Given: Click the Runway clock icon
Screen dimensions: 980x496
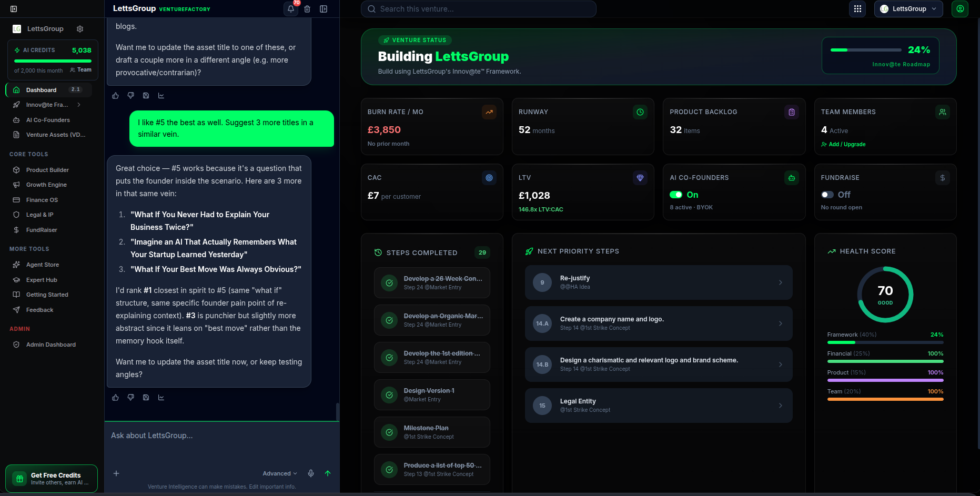Looking at the screenshot, I should [x=640, y=112].
